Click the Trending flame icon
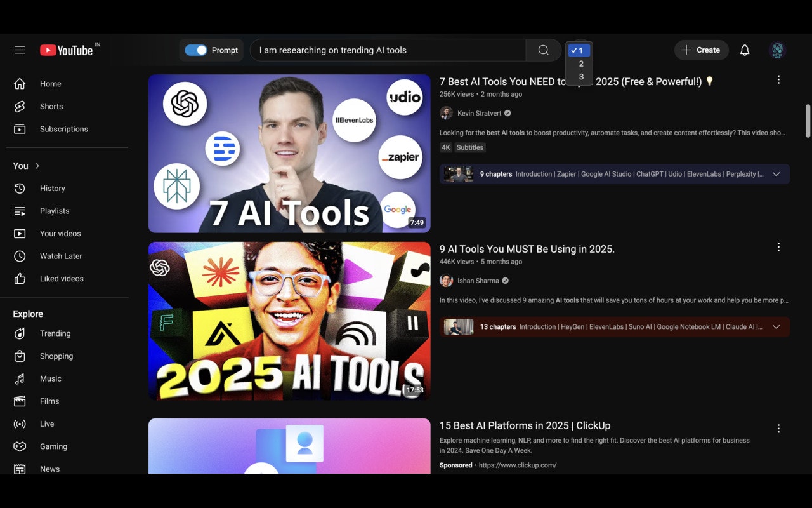Viewport: 812px width, 508px height. tap(20, 333)
